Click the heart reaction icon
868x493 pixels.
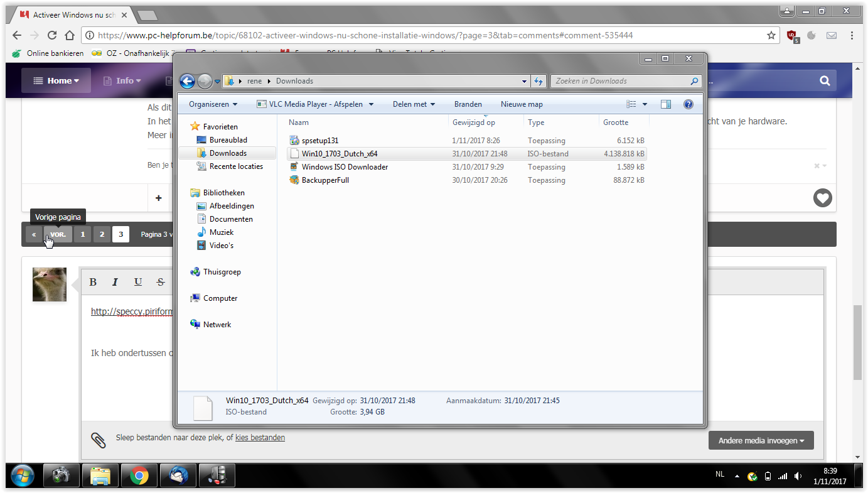[x=822, y=198]
